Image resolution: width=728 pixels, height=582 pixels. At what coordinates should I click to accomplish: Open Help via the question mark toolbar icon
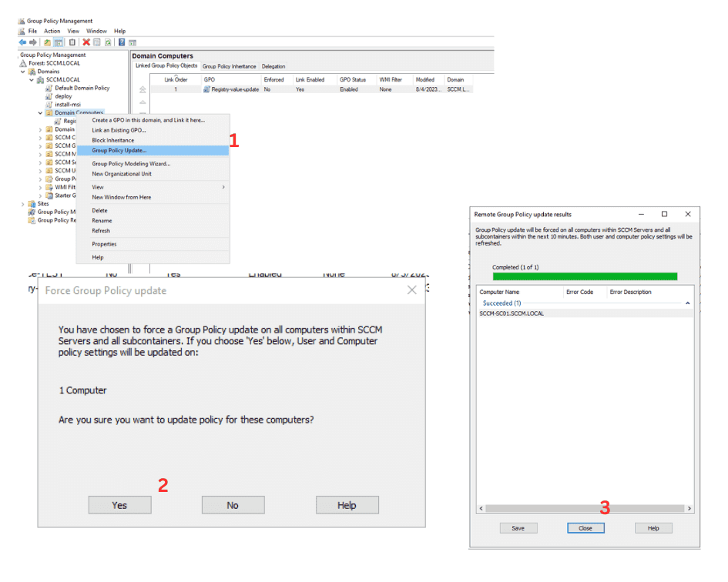(x=122, y=41)
